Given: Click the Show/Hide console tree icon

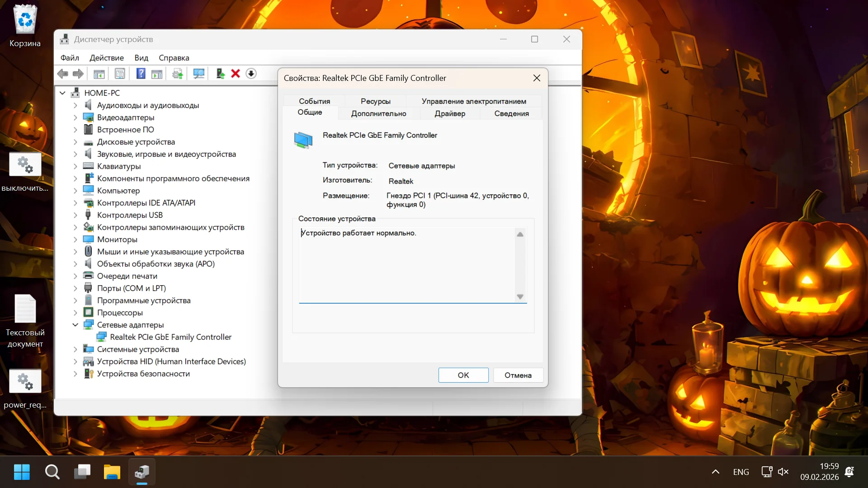Looking at the screenshot, I should 99,74.
